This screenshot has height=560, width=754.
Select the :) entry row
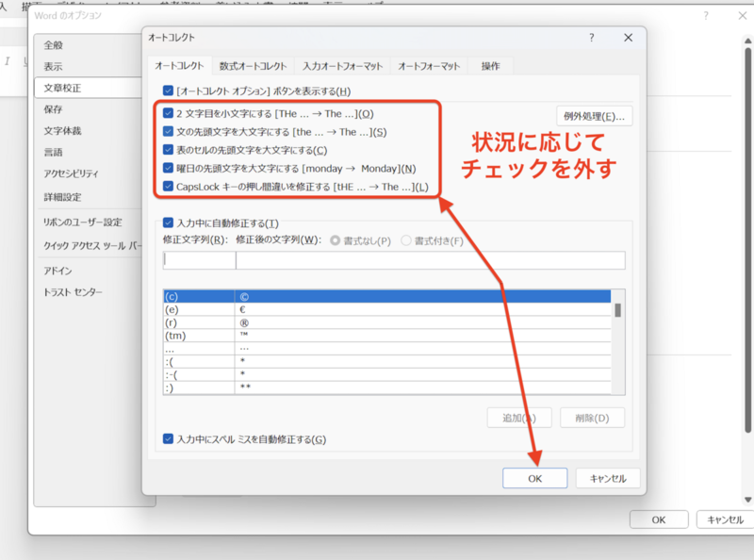[x=387, y=387]
